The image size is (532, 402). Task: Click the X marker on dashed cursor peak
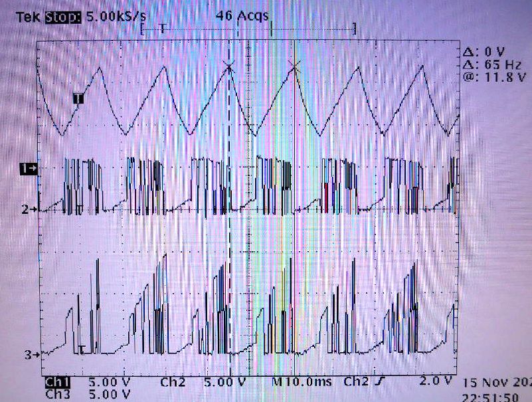229,66
